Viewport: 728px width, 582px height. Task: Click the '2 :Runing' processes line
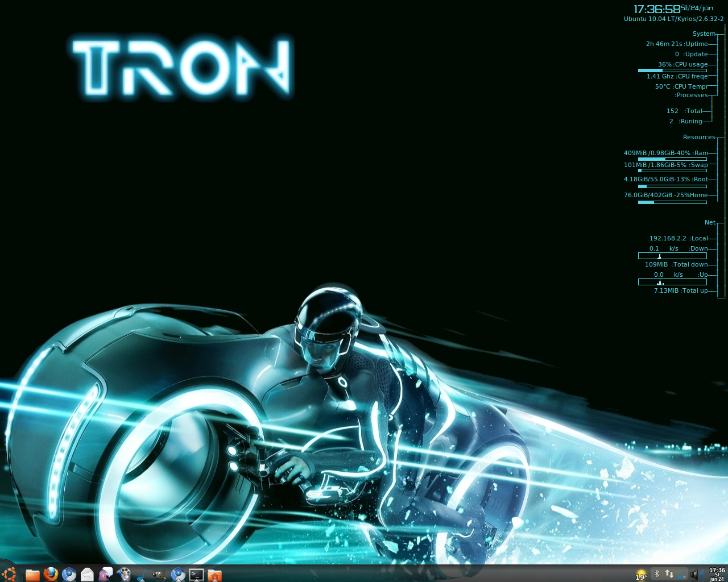coord(685,121)
